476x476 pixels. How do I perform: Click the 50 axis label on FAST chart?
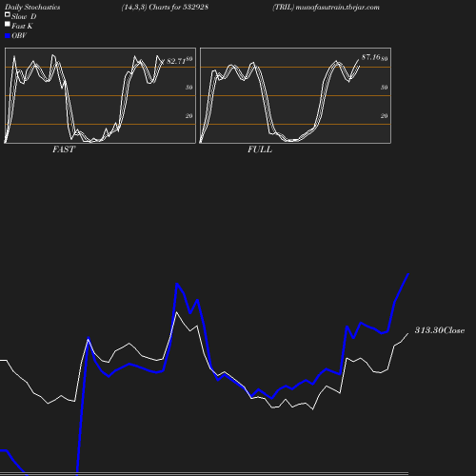(x=189, y=88)
